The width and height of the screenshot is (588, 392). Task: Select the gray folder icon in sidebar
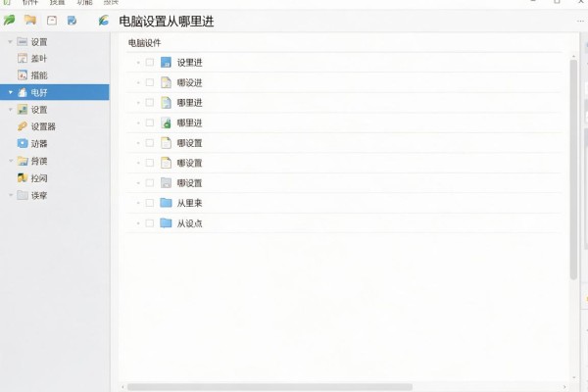tap(23, 195)
